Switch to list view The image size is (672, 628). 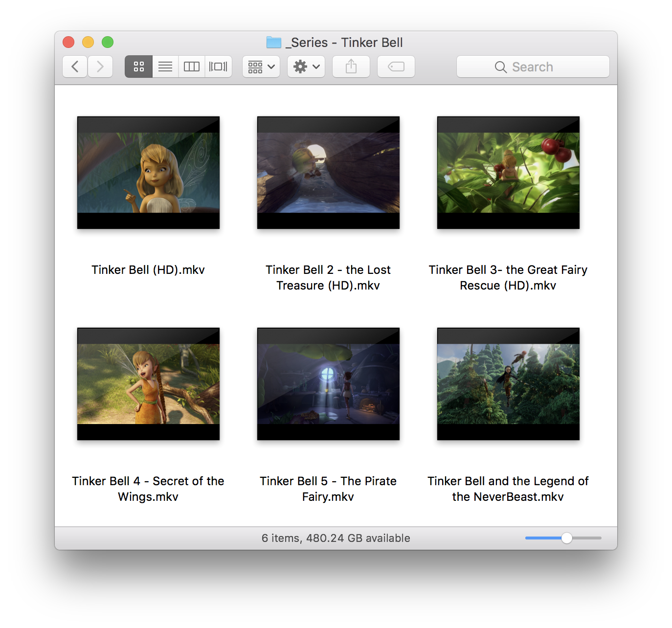tap(165, 67)
